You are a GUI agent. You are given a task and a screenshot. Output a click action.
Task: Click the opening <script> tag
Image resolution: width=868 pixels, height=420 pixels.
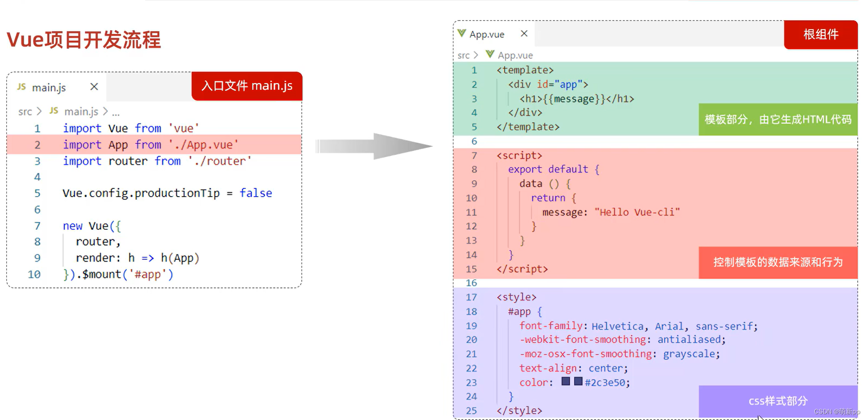pyautogui.click(x=519, y=155)
